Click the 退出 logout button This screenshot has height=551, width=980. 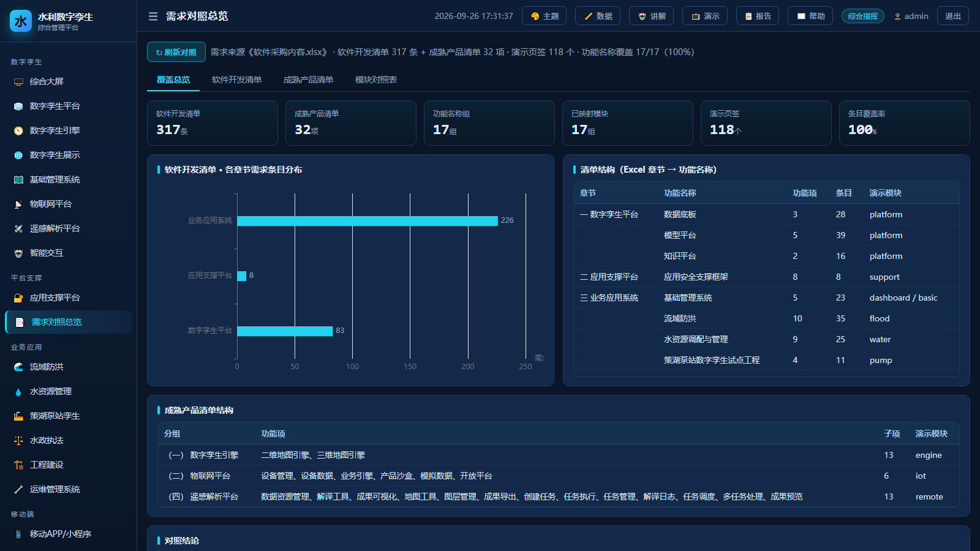pos(953,16)
